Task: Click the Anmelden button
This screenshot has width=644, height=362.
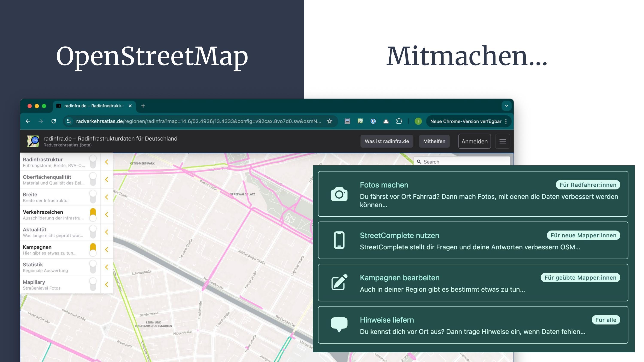Action: click(x=474, y=141)
